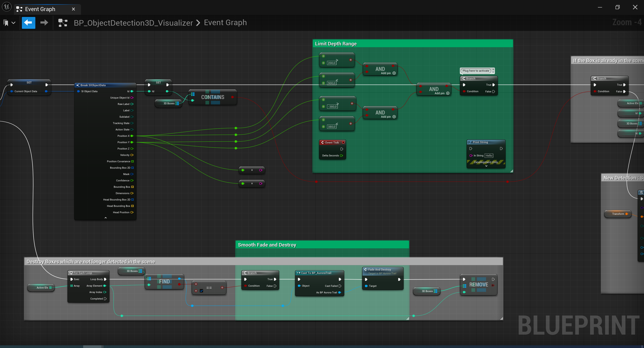Click the 380,0 value field without minus sign

(332, 127)
